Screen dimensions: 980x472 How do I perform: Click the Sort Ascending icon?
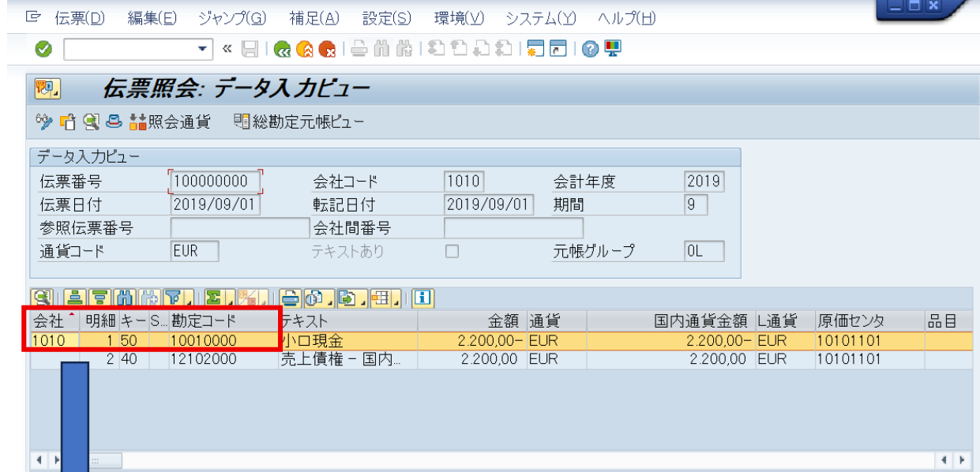75,298
